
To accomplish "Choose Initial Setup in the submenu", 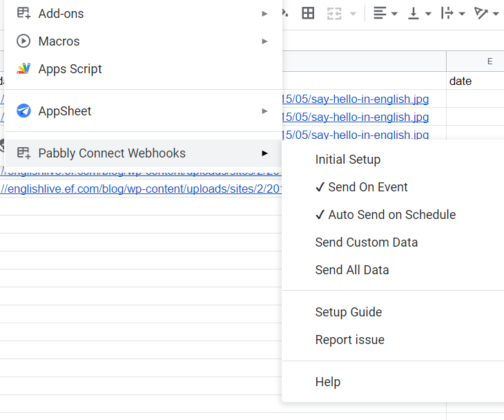I will pyautogui.click(x=393, y=160).
